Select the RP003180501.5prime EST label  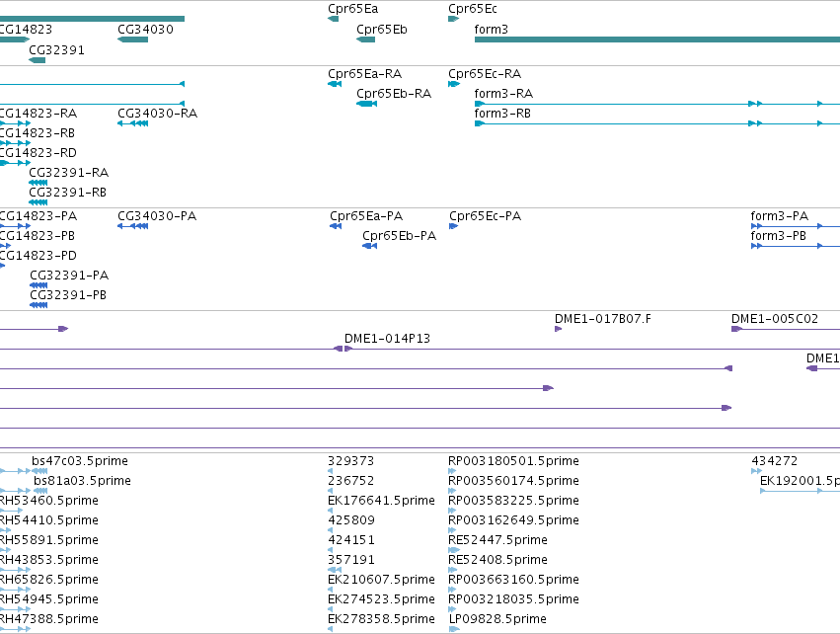point(513,461)
